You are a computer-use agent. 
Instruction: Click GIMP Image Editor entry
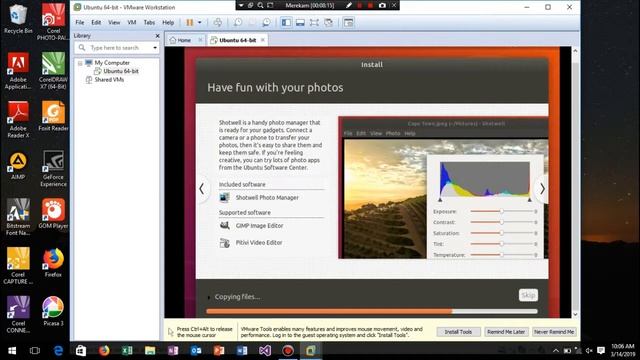point(251,226)
